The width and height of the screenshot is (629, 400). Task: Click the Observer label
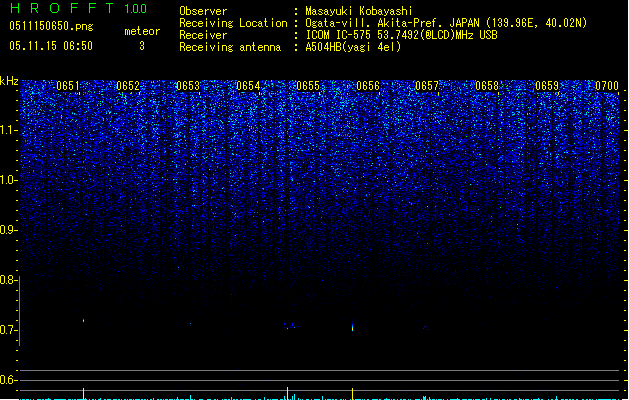tap(203, 11)
